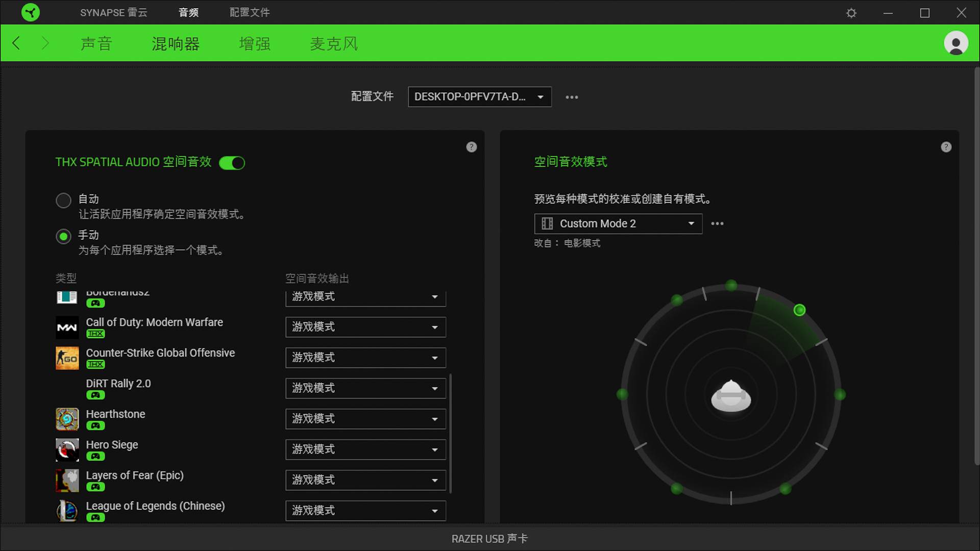Click the Hearthstone application icon
The height and width of the screenshot is (551, 980).
click(67, 419)
